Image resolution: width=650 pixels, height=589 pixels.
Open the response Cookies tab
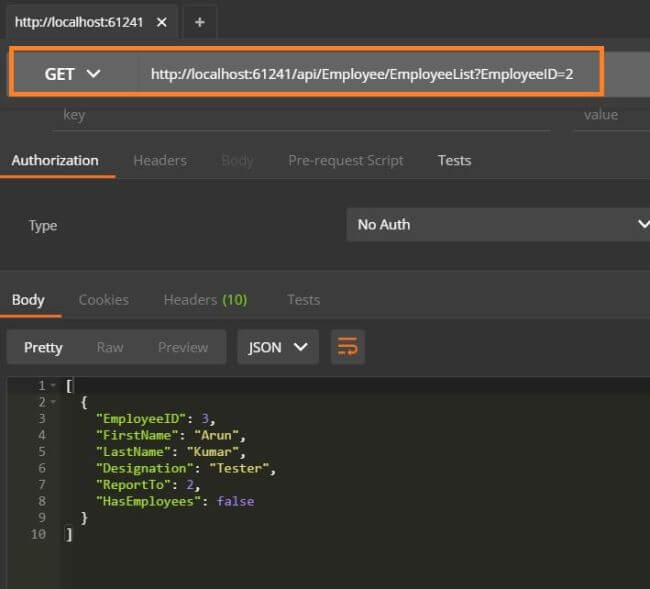pyautogui.click(x=104, y=300)
